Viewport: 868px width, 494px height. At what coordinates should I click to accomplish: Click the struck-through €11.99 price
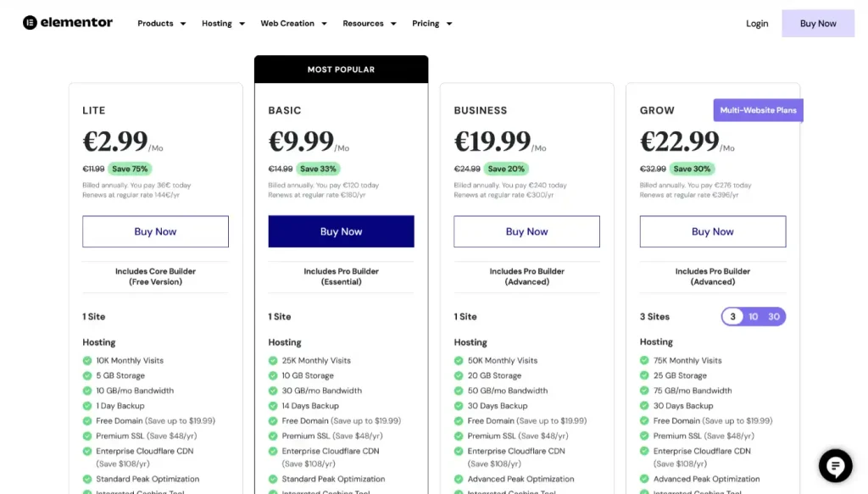93,169
